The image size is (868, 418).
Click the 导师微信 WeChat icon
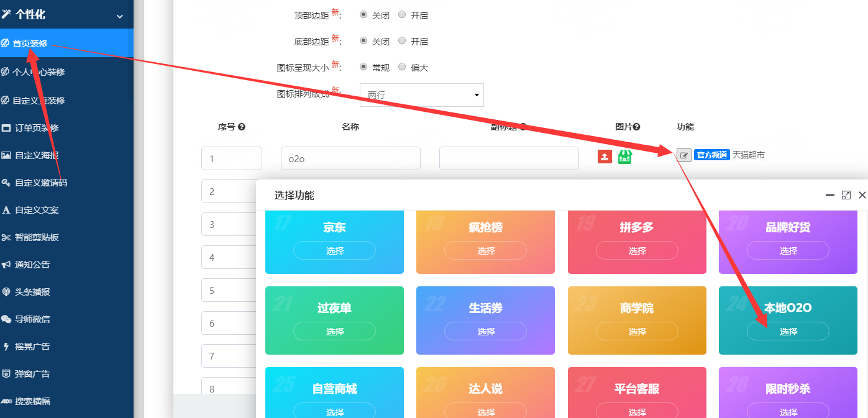[x=6, y=319]
